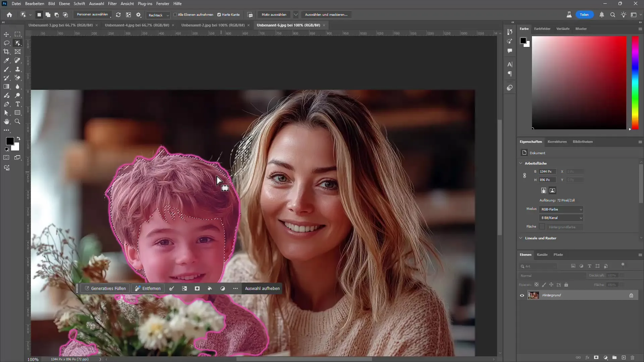Open the Auswahl menu
Screen dimensions: 644x362
97,4
